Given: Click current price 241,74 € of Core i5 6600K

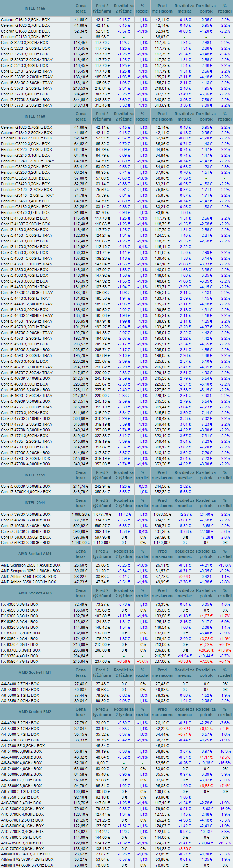Looking at the screenshot, I should pyautogui.click(x=81, y=486).
